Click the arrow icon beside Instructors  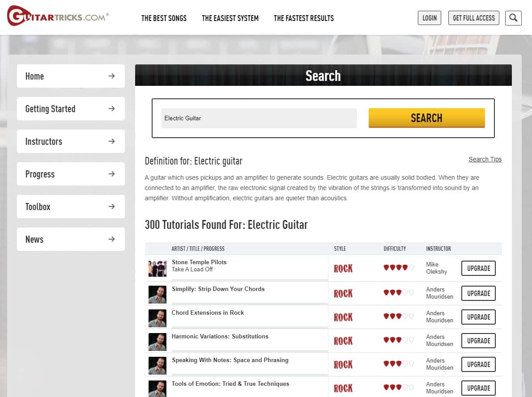pyautogui.click(x=111, y=141)
